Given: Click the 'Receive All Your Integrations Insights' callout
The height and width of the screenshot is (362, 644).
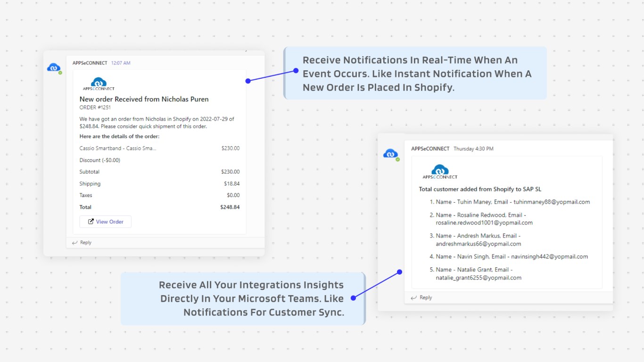Looking at the screenshot, I should coord(243,298).
